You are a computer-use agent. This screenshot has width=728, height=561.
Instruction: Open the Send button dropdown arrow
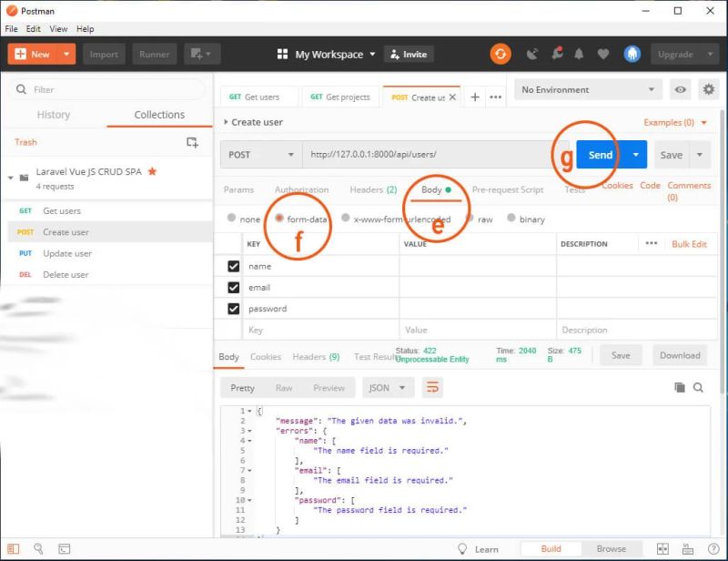click(x=635, y=154)
